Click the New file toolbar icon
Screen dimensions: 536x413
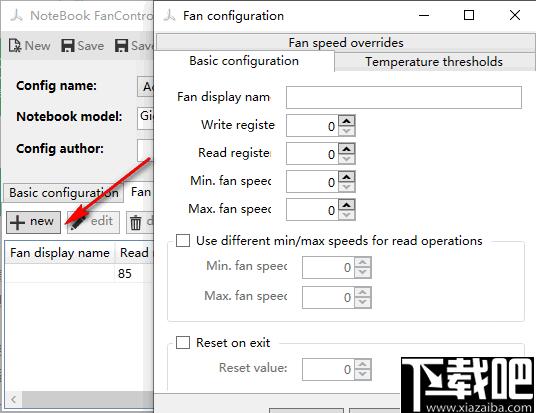pos(15,45)
